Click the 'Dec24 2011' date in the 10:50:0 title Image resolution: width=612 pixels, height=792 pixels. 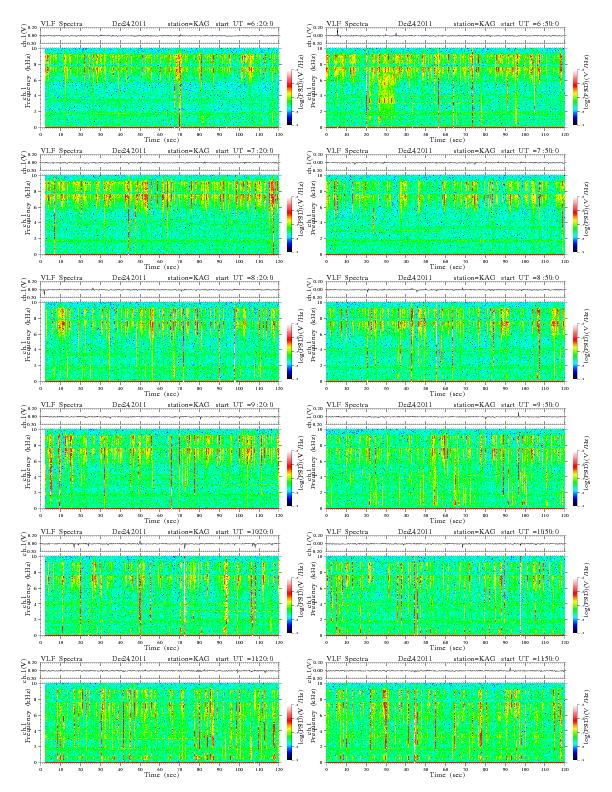pos(415,532)
